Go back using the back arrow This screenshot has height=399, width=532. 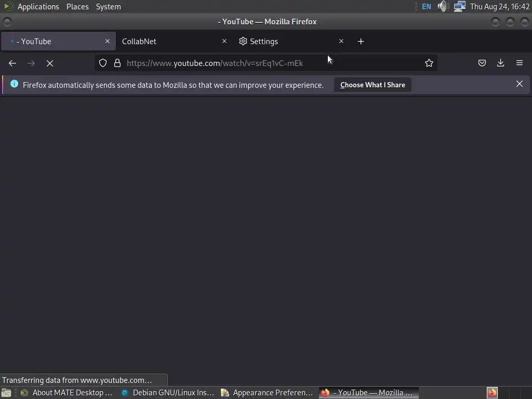click(12, 63)
